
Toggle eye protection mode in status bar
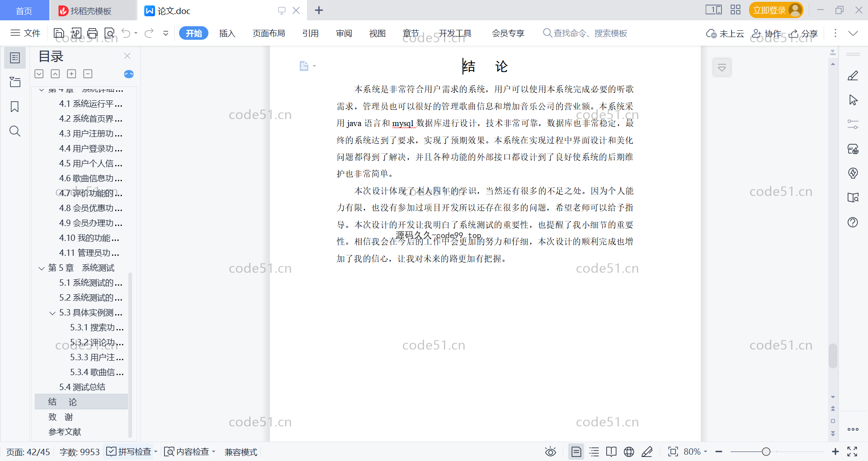point(551,452)
